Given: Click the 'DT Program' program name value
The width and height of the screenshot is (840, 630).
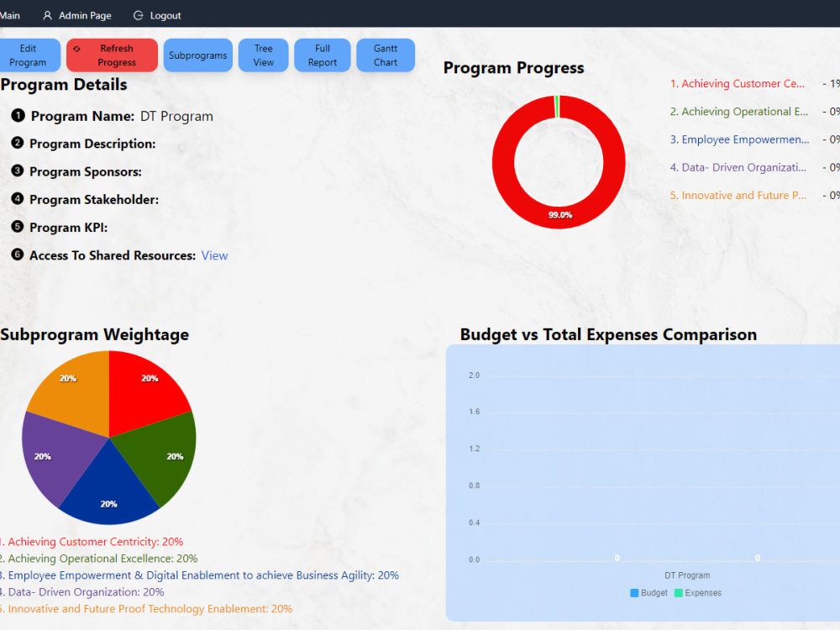Looking at the screenshot, I should pyautogui.click(x=176, y=116).
